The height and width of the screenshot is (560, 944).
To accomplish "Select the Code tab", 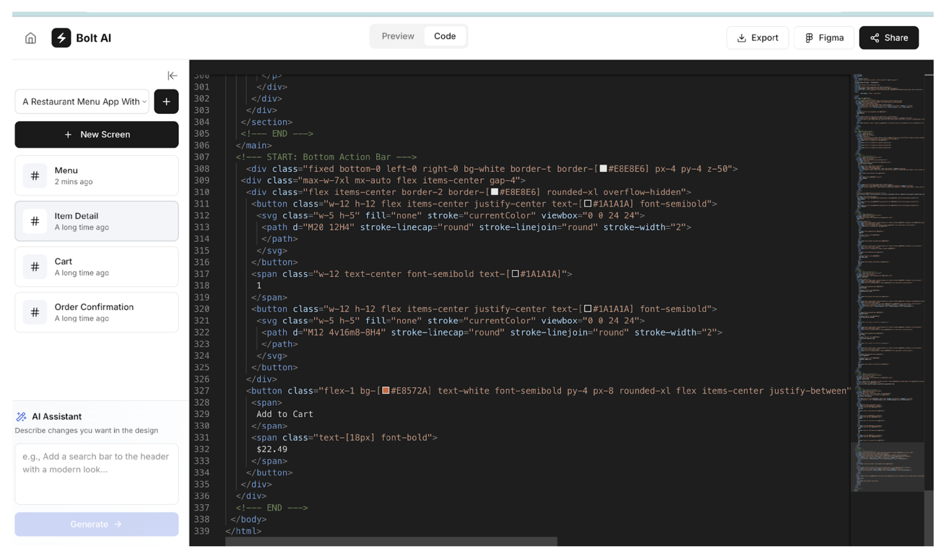I will pos(444,36).
